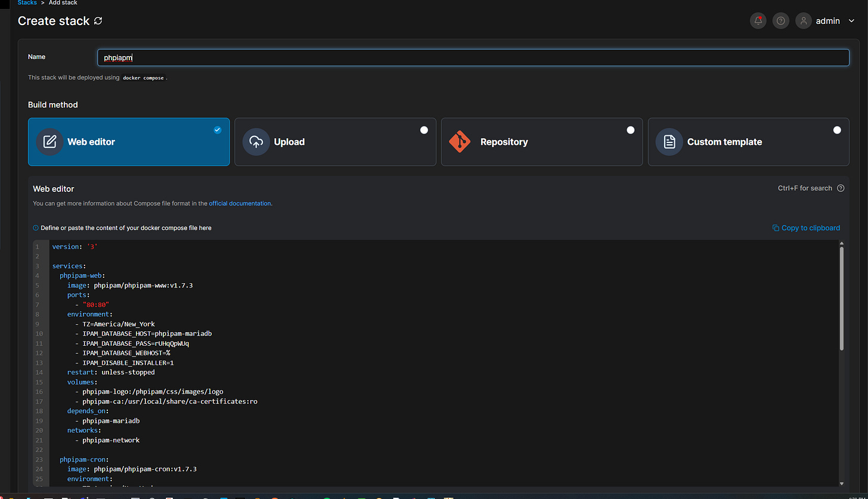
Task: Click the IPAM_DATABASE_PASS line
Action: (x=132, y=343)
